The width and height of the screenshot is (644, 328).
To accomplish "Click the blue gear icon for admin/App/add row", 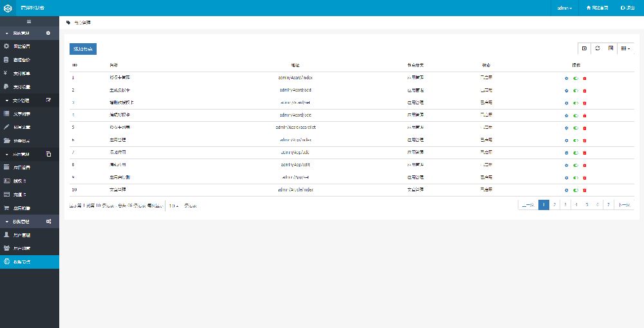I will pyautogui.click(x=566, y=153).
